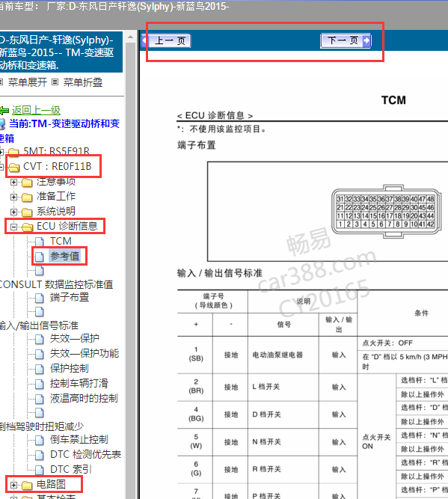This screenshot has height=499, width=448.
Task: Expand the 5MT: RS5F91R folder
Action: (x=1, y=152)
